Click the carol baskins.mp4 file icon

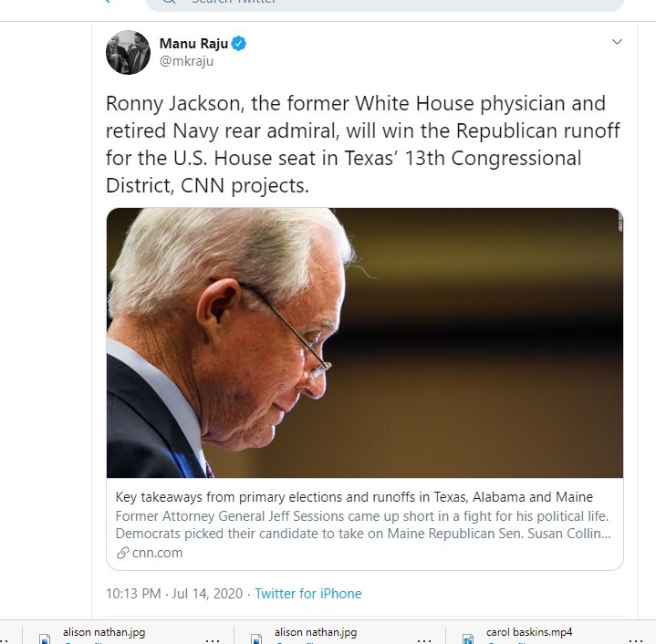pyautogui.click(x=466, y=639)
